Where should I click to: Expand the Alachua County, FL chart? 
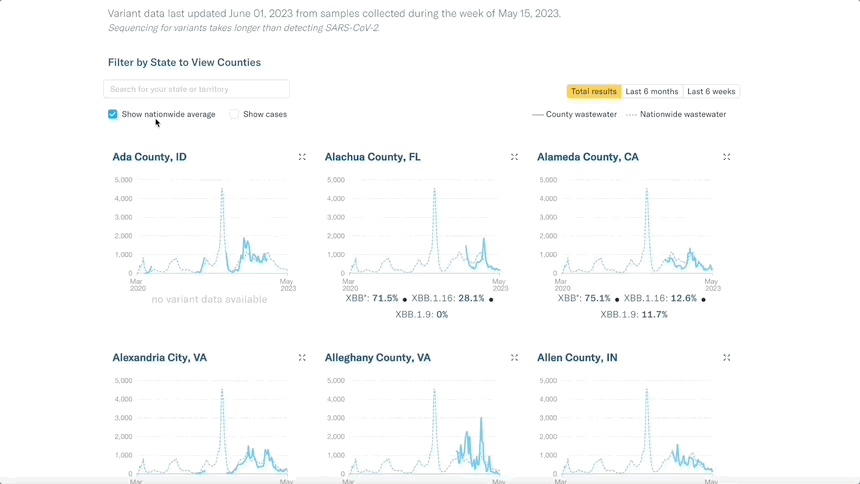[514, 157]
